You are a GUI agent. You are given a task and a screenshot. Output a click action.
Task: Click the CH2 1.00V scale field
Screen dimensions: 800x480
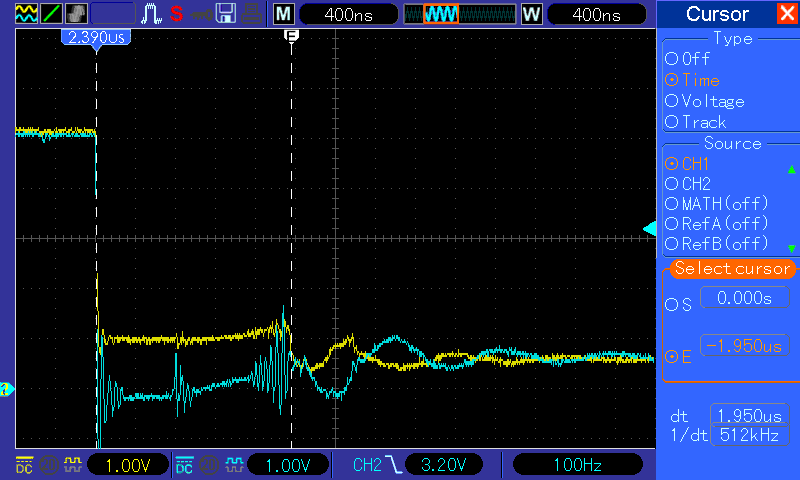(288, 465)
